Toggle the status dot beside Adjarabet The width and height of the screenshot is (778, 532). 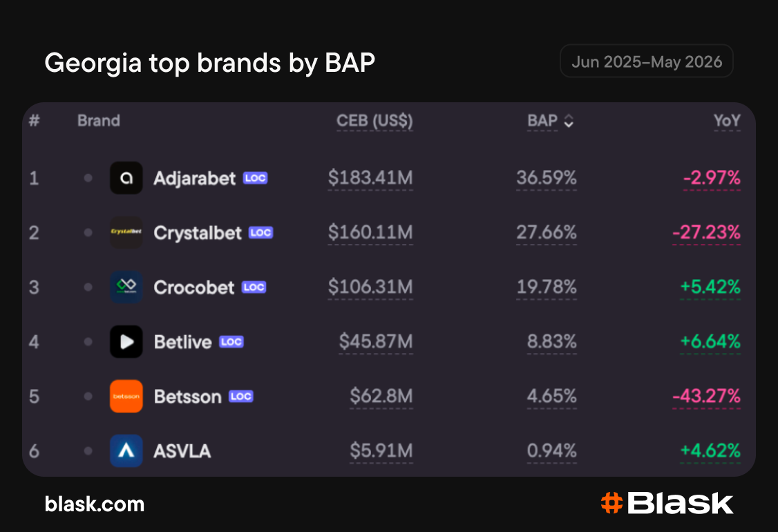click(x=88, y=178)
